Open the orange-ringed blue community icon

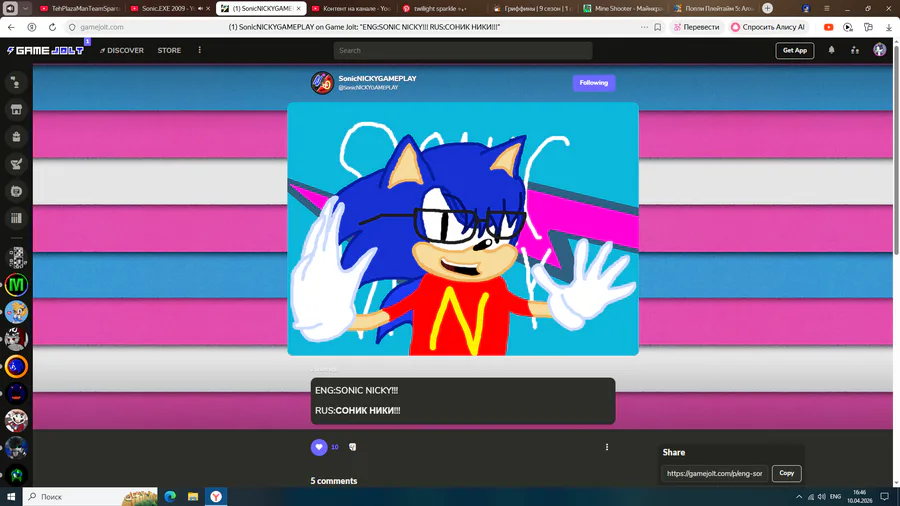[16, 367]
